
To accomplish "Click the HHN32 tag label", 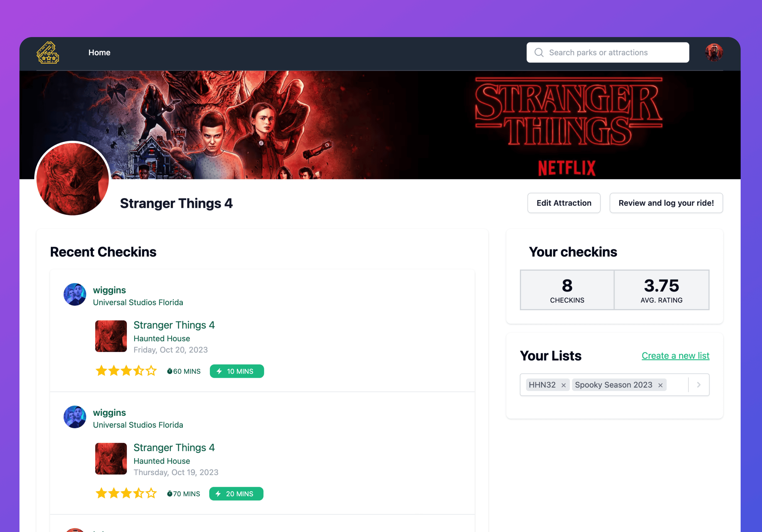I will (x=542, y=385).
